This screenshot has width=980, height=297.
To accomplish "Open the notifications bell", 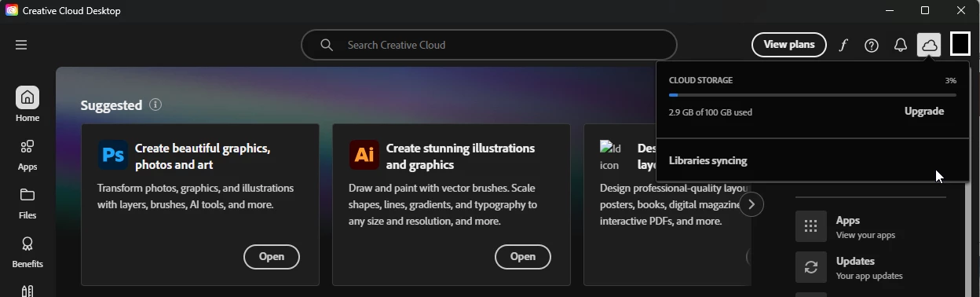I will pos(901,46).
